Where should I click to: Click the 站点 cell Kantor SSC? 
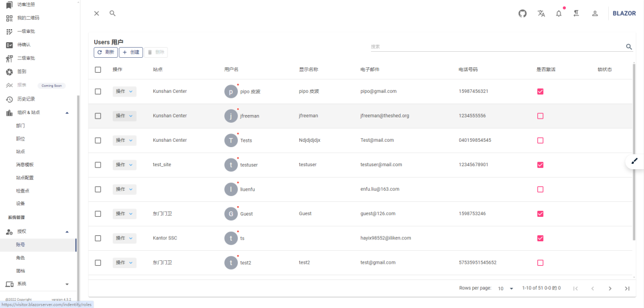coord(165,238)
